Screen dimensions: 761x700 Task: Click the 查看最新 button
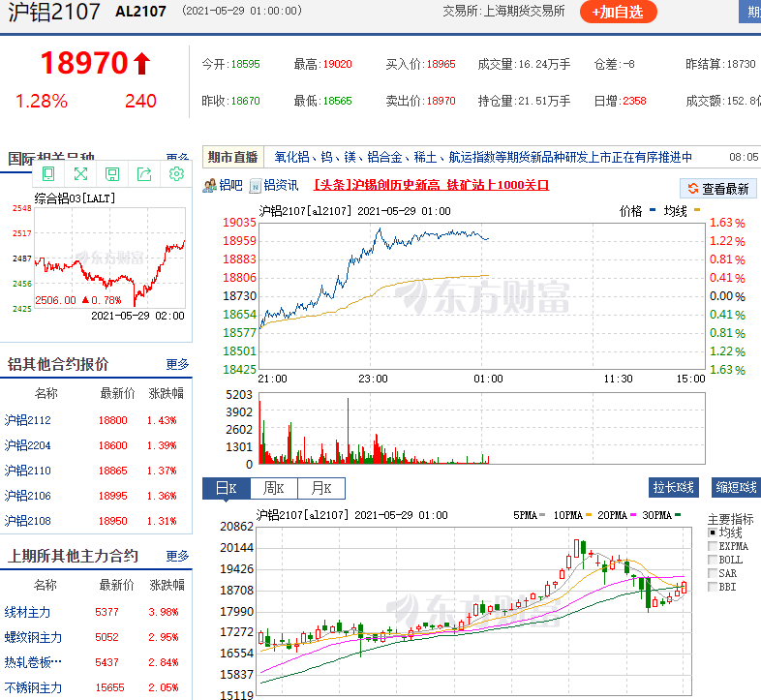718,189
